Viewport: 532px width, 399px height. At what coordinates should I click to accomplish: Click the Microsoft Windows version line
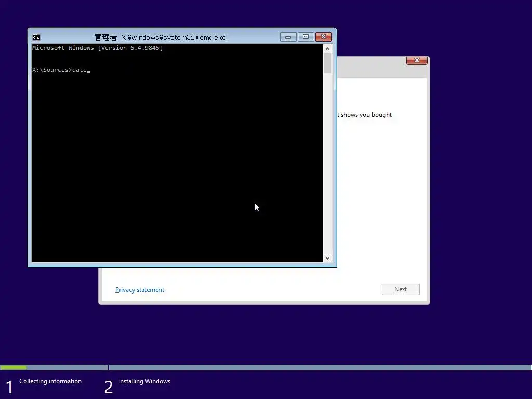pyautogui.click(x=97, y=48)
